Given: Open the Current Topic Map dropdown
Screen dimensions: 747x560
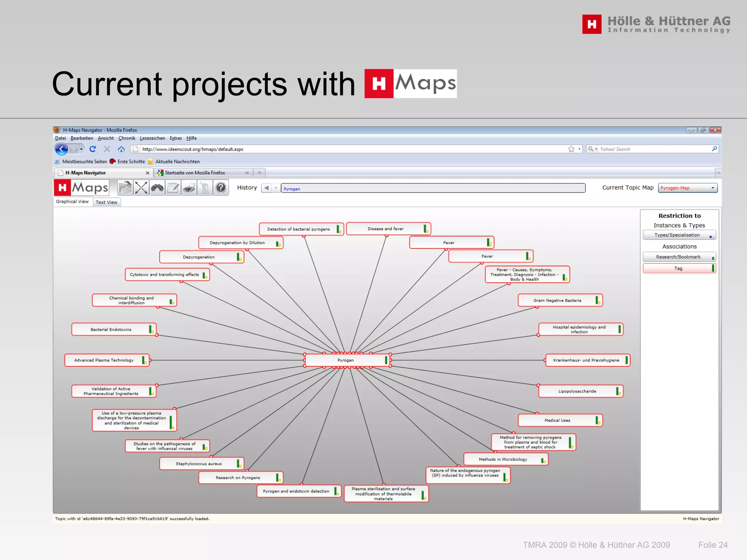Looking at the screenshot, I should click(x=688, y=188).
